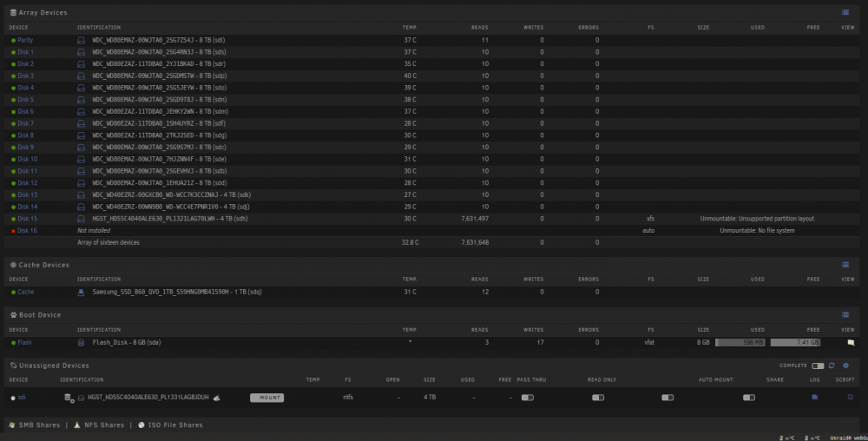The height and width of the screenshot is (441, 868).
Task: Click the disk icon in the Parity row
Action: click(81, 41)
